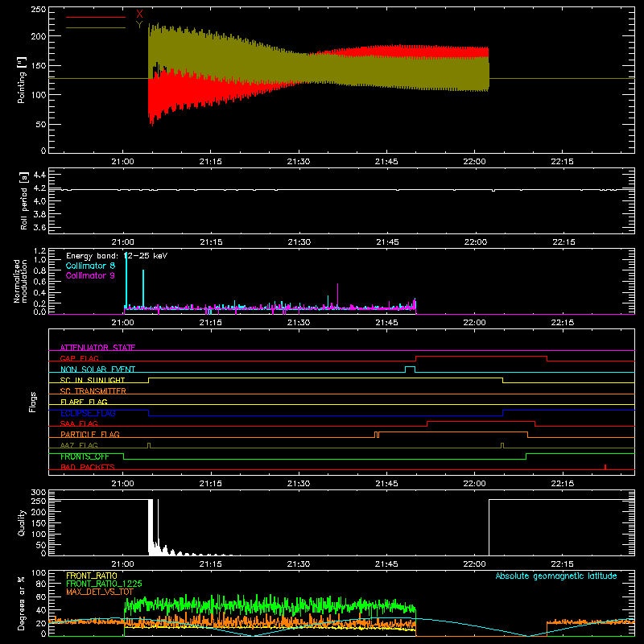Click the dark olive AAZ_FLAG label
Image resolution: width=644 pixels, height=644 pixels.
79,445
